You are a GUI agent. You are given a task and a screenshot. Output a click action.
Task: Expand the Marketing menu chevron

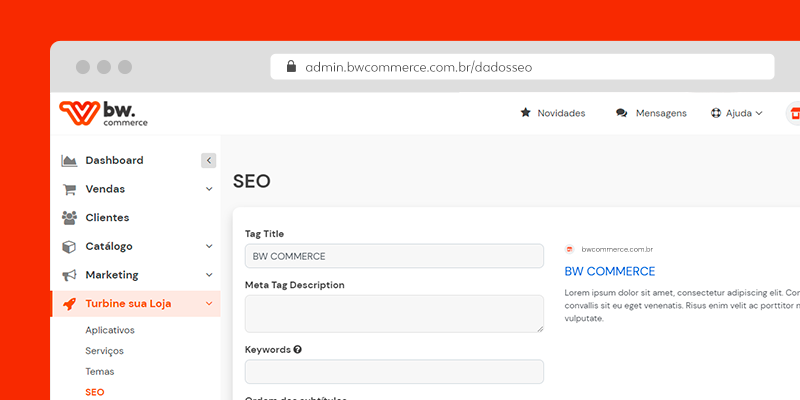pos(209,275)
